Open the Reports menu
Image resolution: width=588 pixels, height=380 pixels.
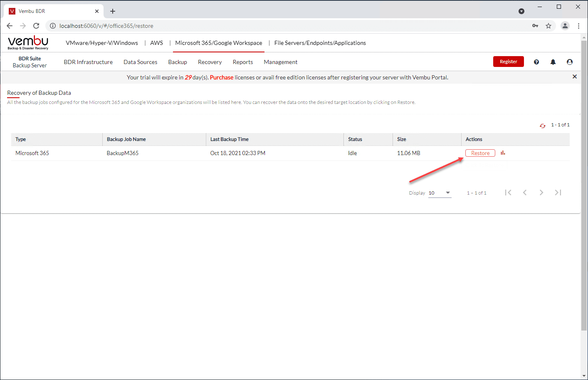tap(243, 62)
